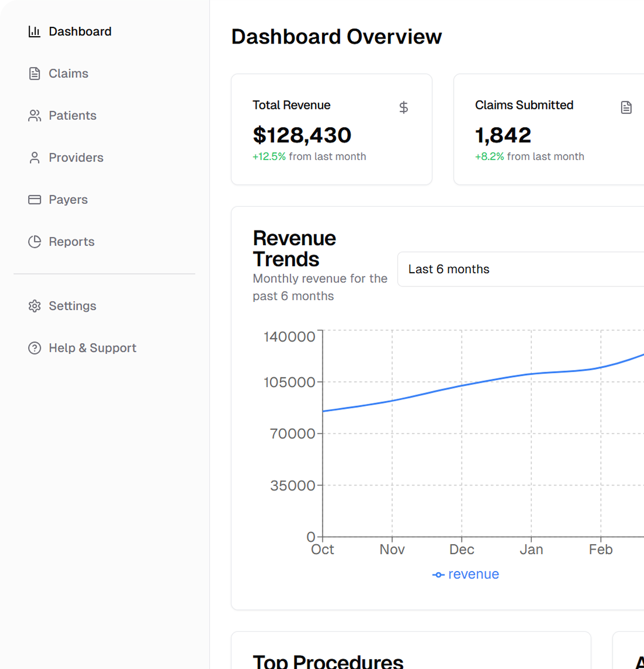Click the dollar sign icon on Total Revenue
The image size is (644, 669).
click(x=403, y=107)
